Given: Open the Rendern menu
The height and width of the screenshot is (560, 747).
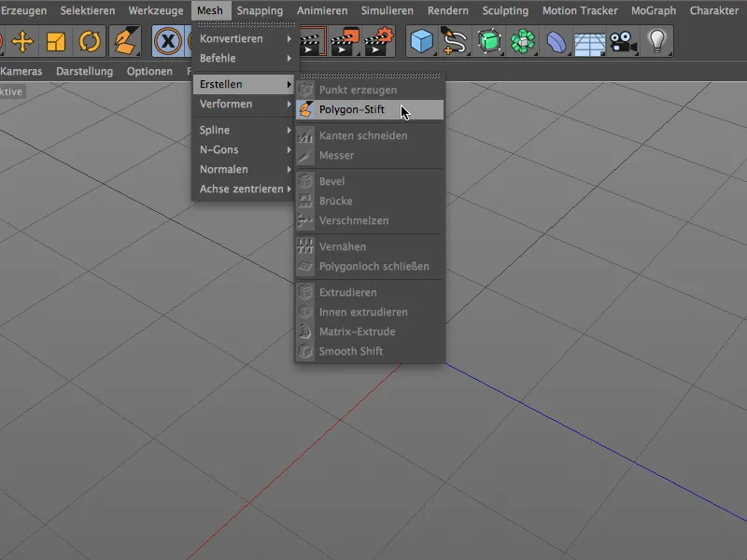Looking at the screenshot, I should (447, 10).
